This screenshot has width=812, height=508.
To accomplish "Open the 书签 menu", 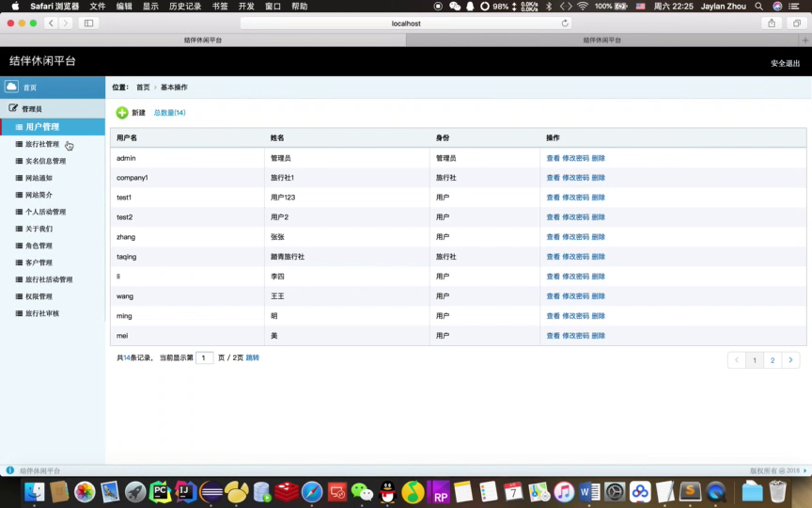I will click(220, 7).
